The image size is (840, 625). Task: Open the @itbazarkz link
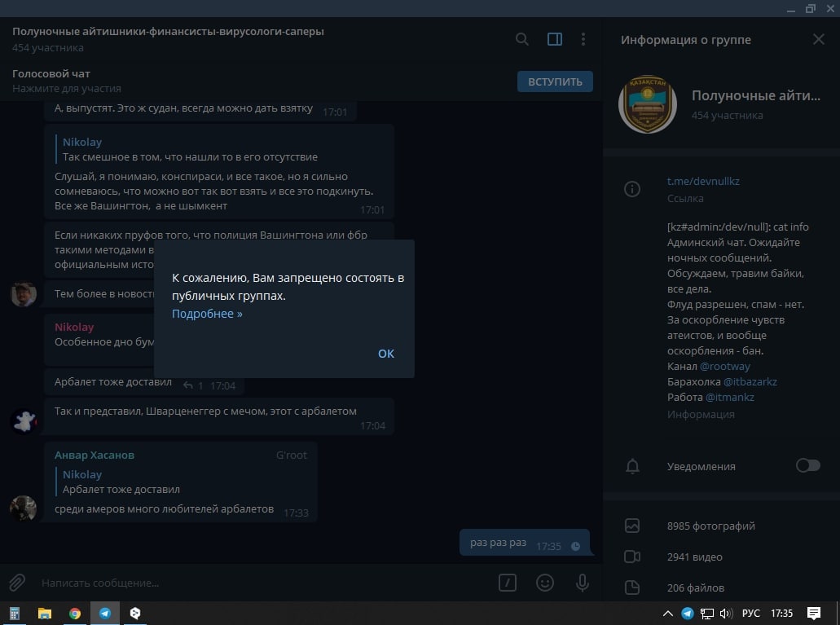tap(750, 381)
